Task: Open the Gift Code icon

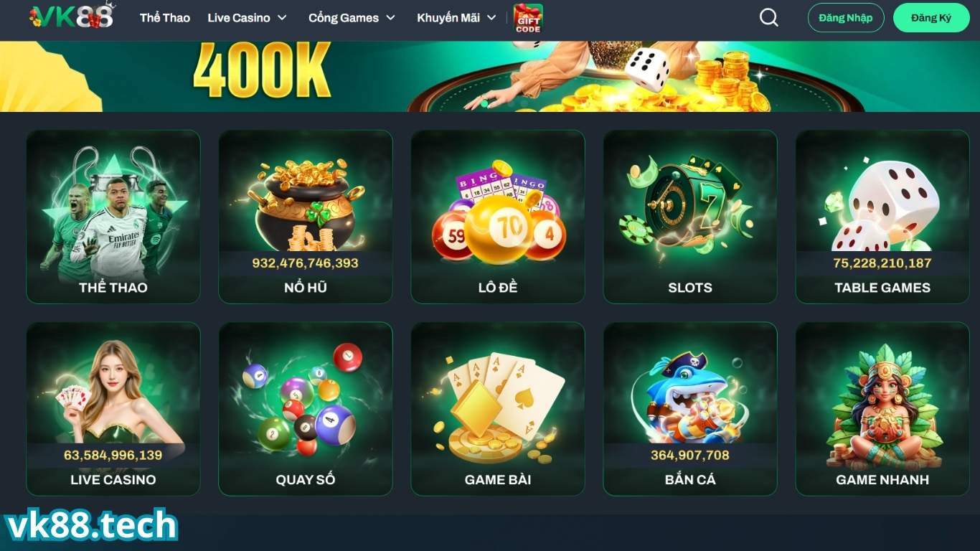Action: 528,19
